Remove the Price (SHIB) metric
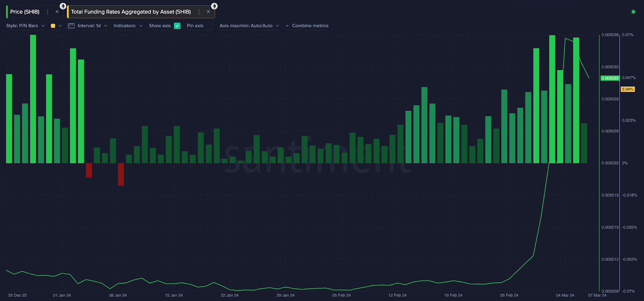 point(57,12)
